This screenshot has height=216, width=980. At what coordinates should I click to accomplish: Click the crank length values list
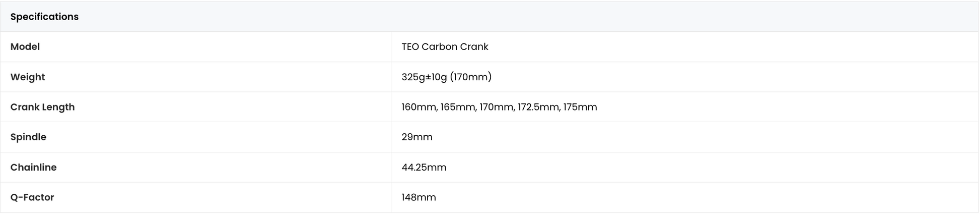[499, 107]
